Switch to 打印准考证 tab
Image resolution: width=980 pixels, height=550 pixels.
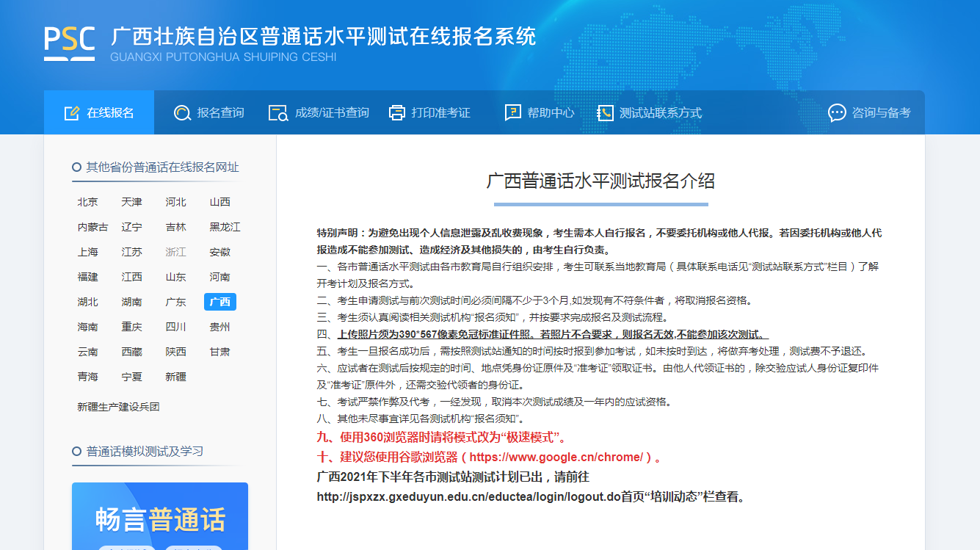tap(440, 113)
